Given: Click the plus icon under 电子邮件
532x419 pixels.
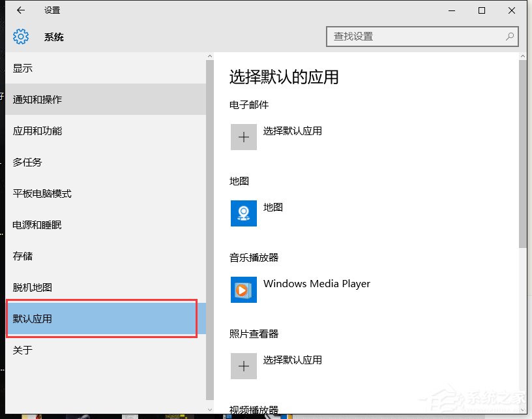Looking at the screenshot, I should 243,137.
